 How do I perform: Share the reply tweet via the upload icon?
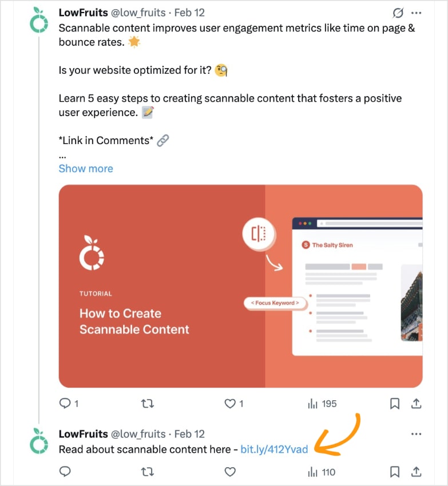point(417,472)
